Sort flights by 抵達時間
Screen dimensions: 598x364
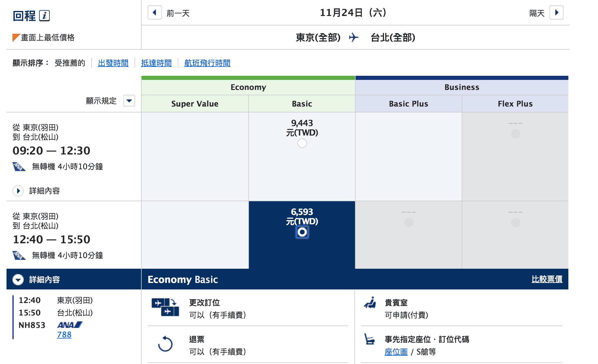click(156, 63)
